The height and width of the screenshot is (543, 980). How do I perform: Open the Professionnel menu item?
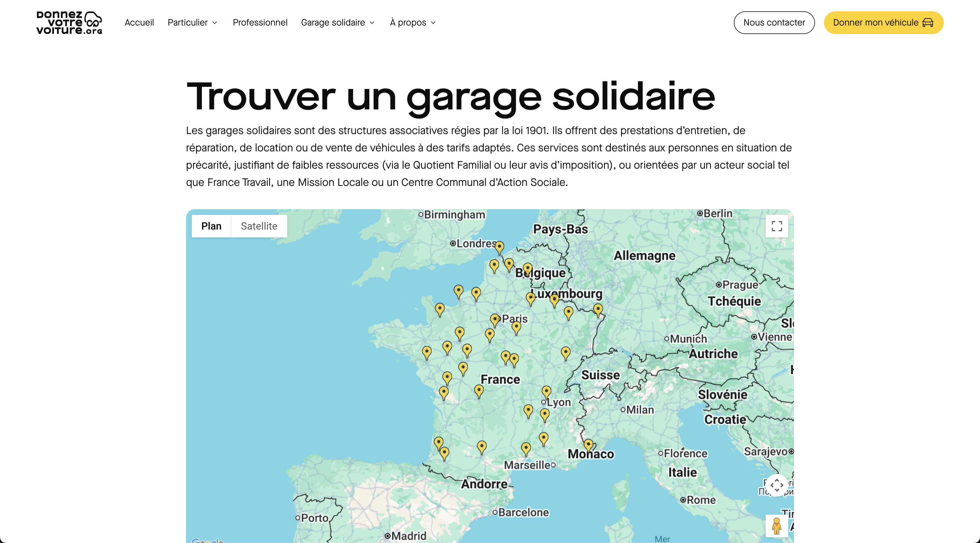point(260,23)
